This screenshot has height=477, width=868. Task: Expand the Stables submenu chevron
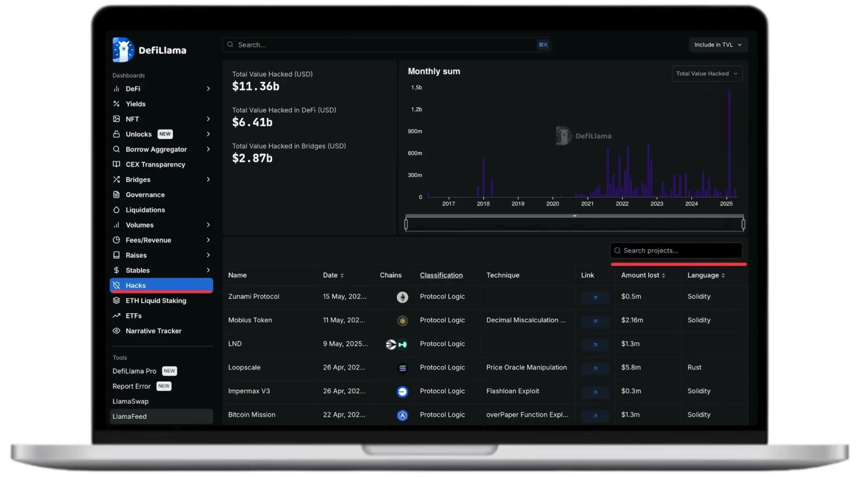pyautogui.click(x=208, y=271)
